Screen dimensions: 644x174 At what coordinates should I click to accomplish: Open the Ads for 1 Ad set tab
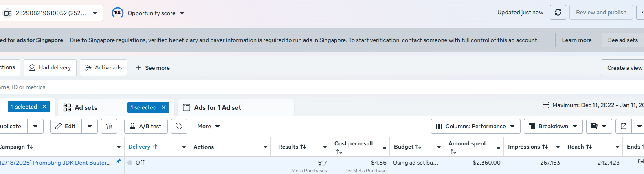click(x=218, y=107)
